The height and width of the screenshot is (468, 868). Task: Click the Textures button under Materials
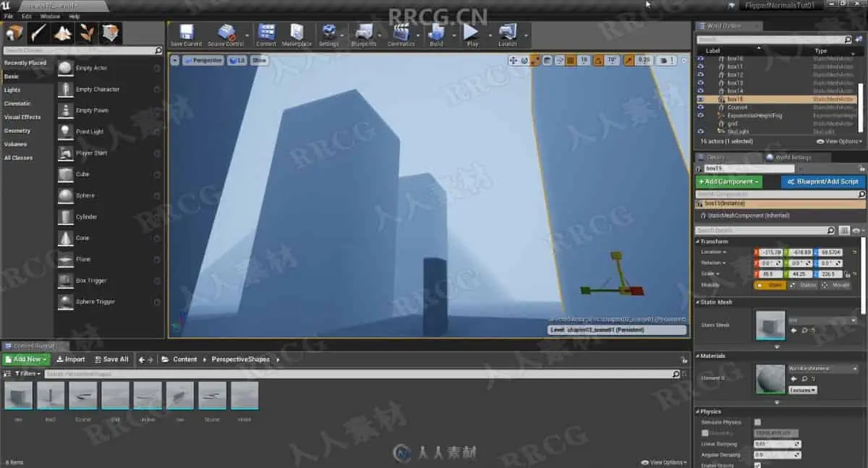coord(802,390)
